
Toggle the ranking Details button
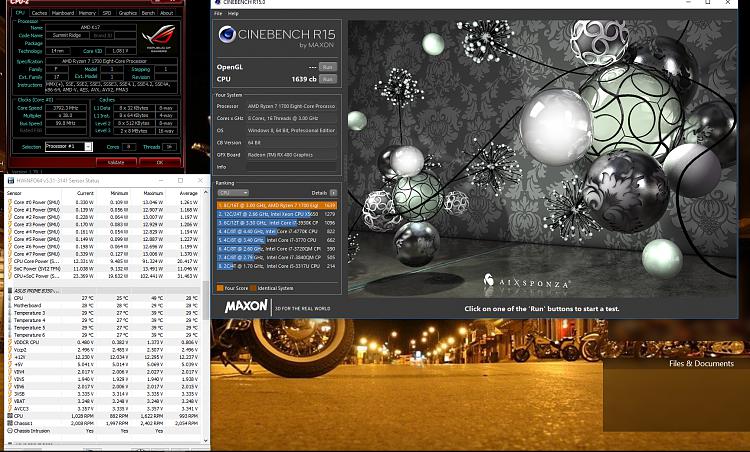pos(333,193)
